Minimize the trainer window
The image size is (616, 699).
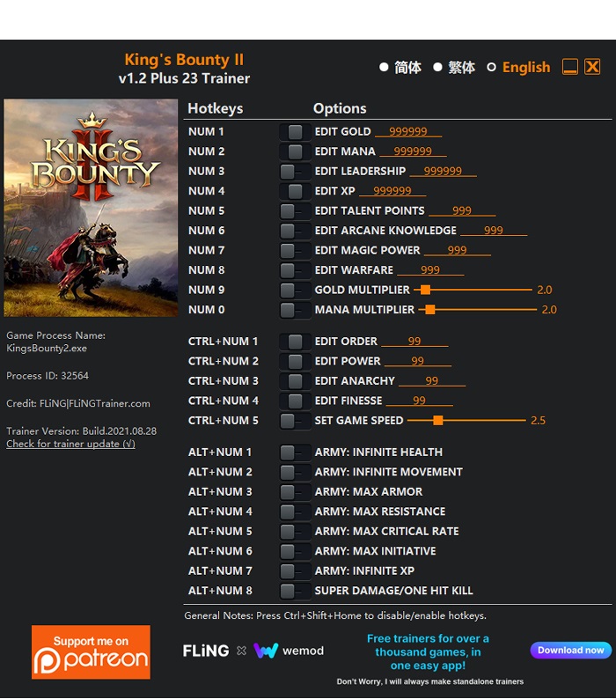[570, 67]
